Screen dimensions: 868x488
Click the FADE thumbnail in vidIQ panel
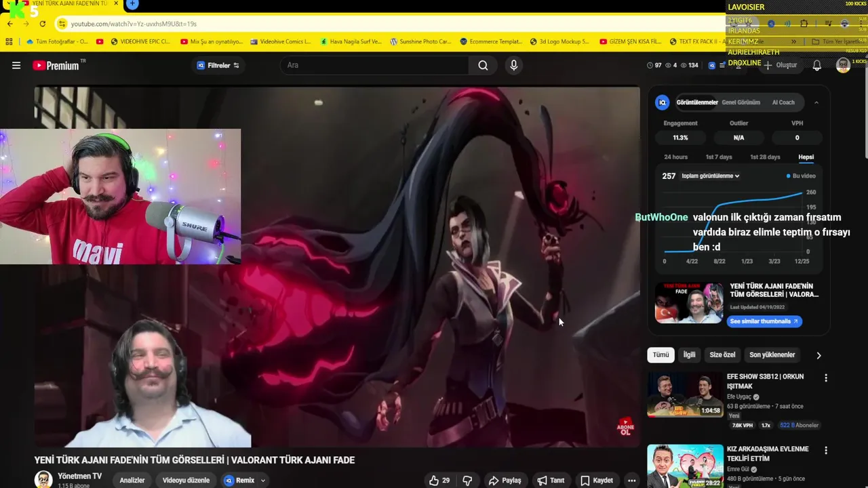coord(688,303)
